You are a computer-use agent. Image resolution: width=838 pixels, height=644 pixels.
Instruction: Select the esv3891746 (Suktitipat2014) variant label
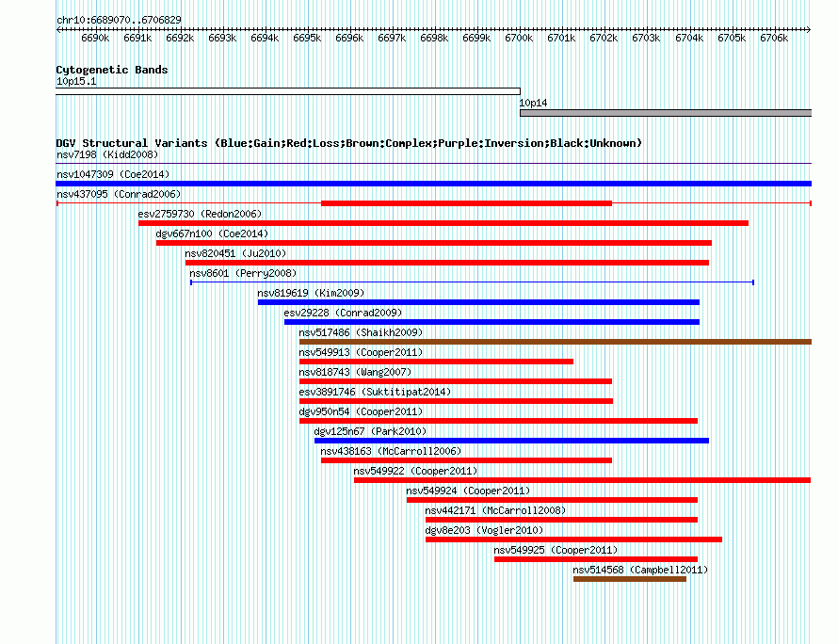[x=375, y=393]
